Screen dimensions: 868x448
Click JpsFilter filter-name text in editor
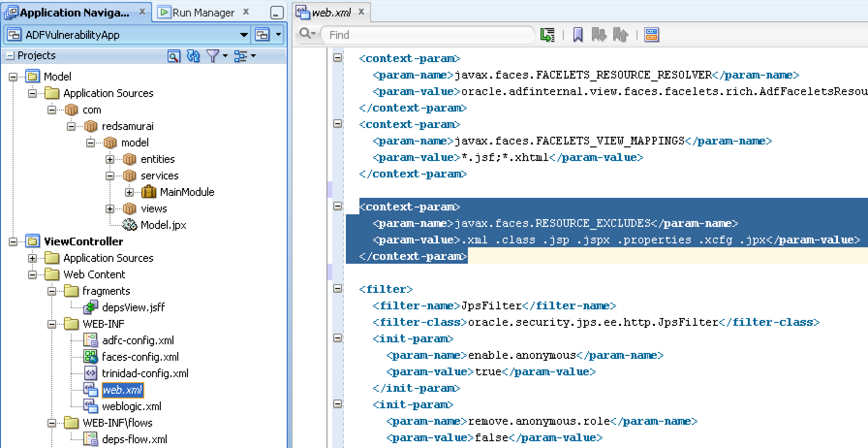point(491,305)
